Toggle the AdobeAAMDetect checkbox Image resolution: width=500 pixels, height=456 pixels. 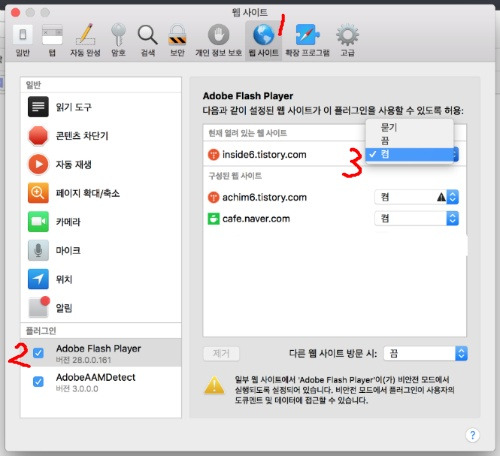pos(38,381)
